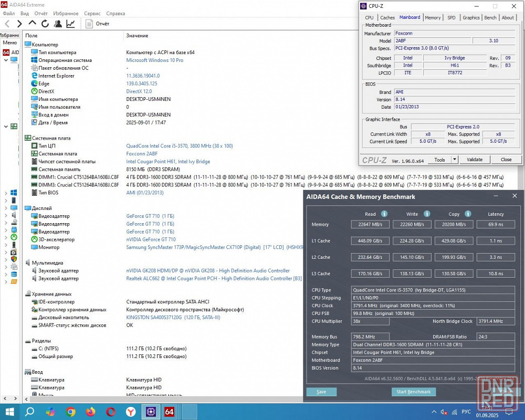Open Yandex Browser from the taskbar

130,412
